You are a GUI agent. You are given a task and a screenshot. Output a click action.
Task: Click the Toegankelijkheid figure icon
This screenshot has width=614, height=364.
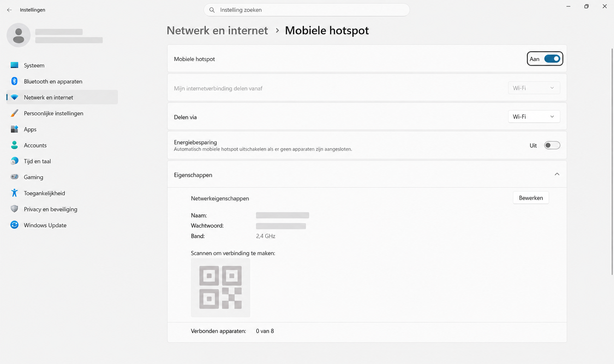click(x=14, y=193)
